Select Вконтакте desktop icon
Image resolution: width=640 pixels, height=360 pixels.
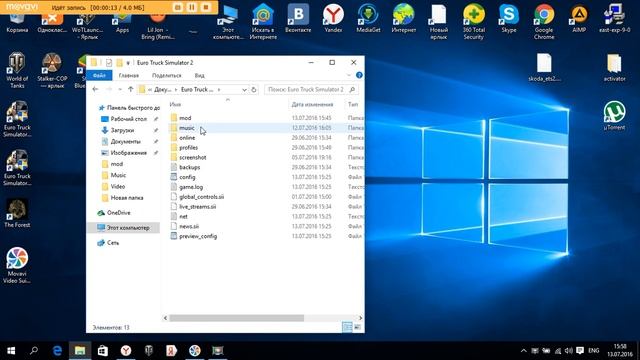298,19
